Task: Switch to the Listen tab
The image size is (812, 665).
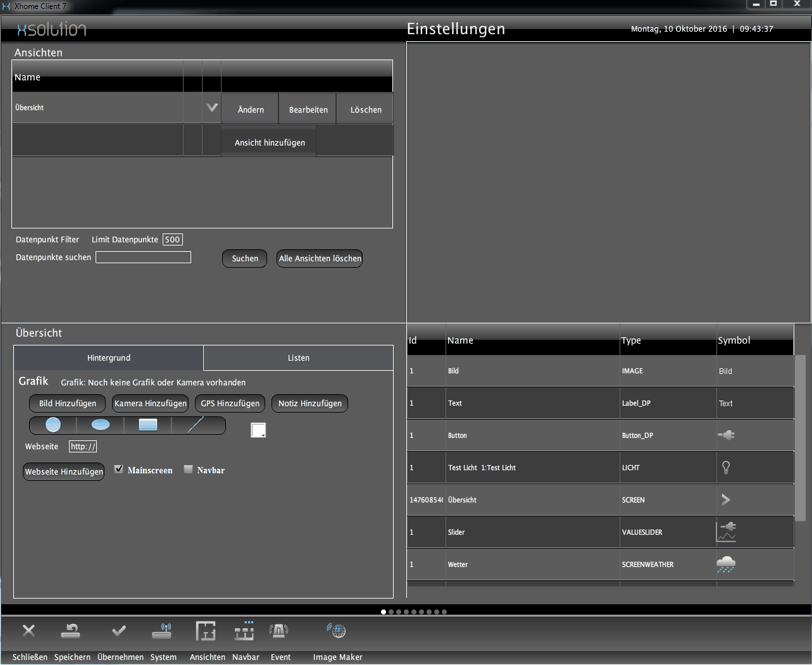Action: (297, 357)
